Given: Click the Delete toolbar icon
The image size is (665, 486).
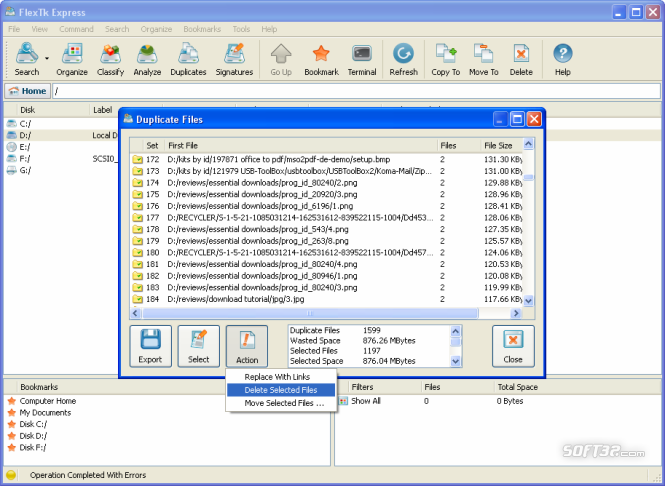Looking at the screenshot, I should [x=521, y=59].
